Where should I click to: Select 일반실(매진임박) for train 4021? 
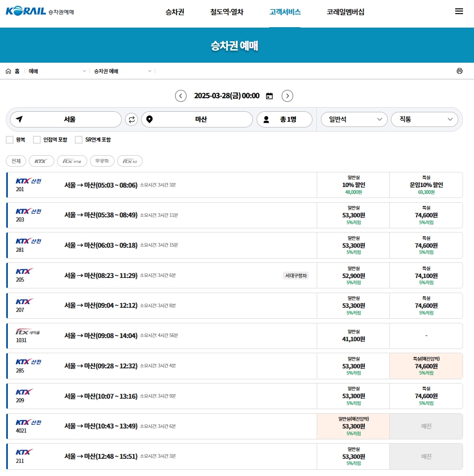[353, 426]
